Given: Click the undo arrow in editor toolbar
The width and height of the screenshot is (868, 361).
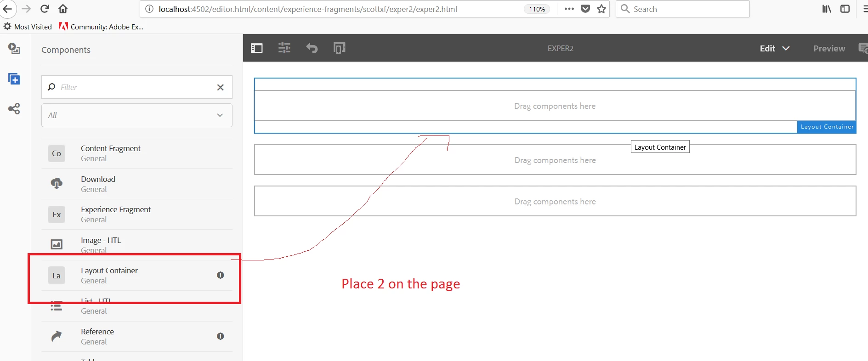Looking at the screenshot, I should [x=312, y=48].
